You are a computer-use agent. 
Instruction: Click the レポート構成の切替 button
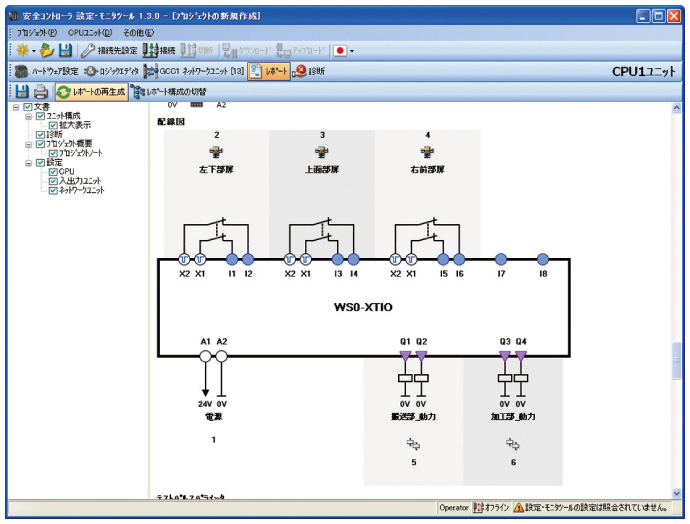[169, 92]
